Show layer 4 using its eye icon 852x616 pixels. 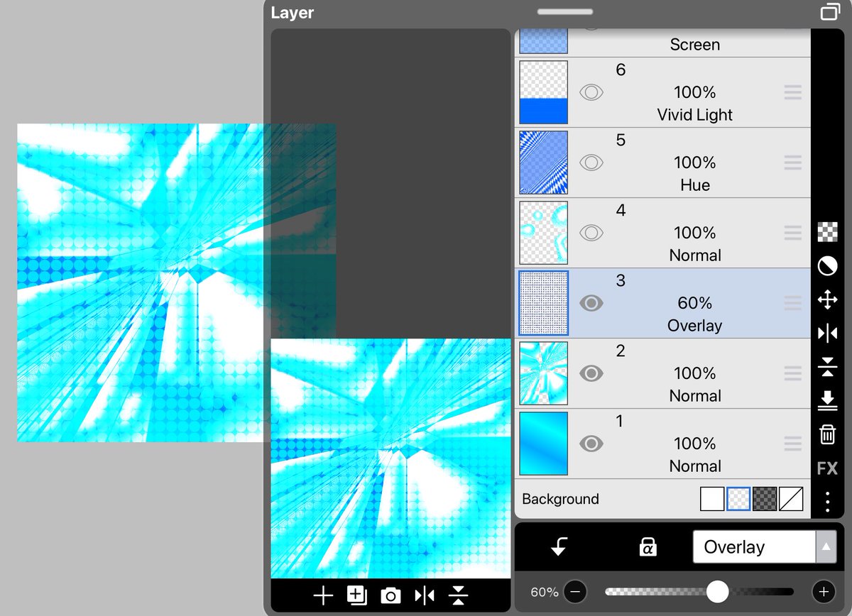click(x=591, y=233)
